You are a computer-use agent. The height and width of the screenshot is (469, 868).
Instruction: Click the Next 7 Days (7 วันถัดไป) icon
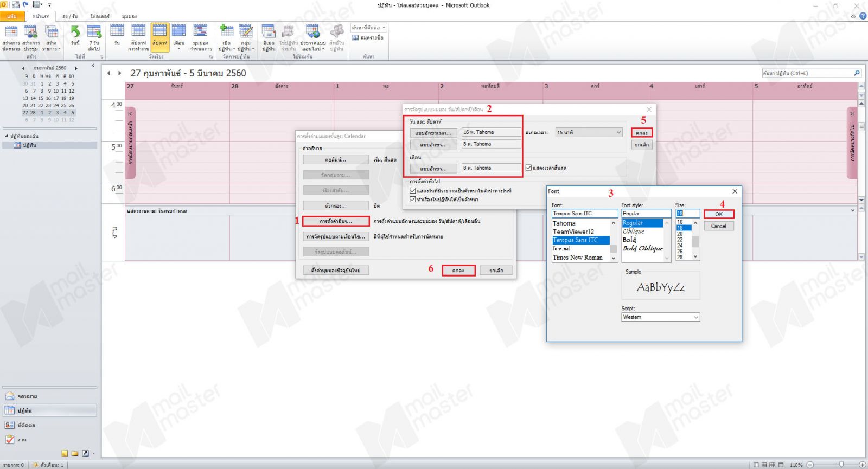(x=94, y=38)
